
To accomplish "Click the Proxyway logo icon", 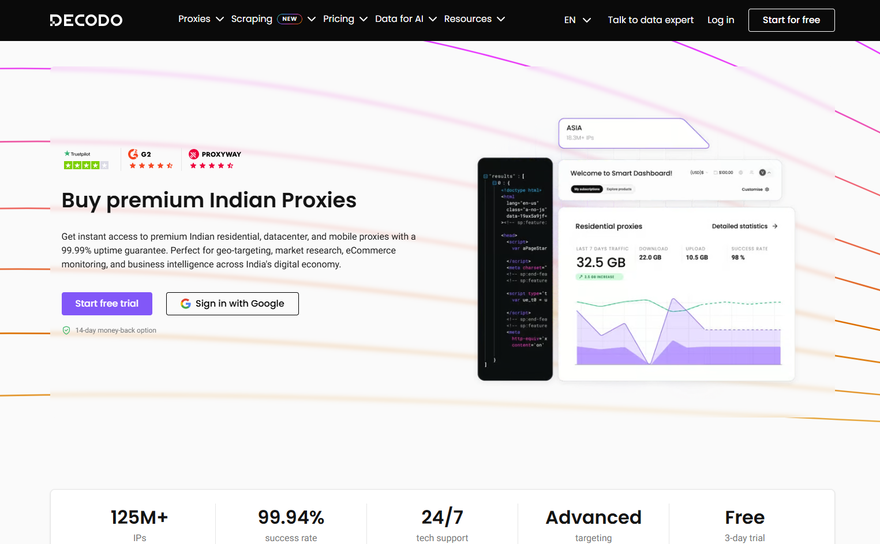I will (x=194, y=154).
